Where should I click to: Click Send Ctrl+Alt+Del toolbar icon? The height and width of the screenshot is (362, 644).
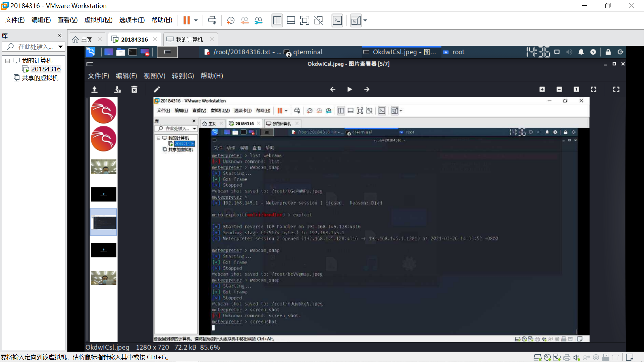point(212,20)
